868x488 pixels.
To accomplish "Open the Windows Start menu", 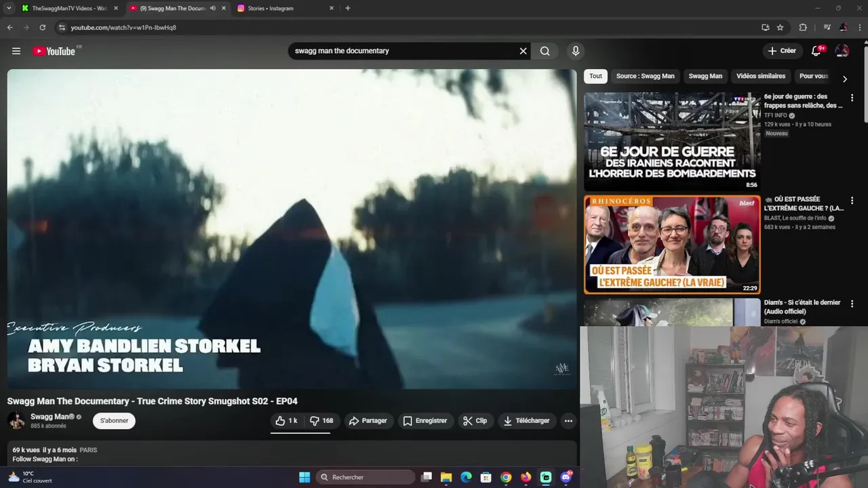I will 304,477.
